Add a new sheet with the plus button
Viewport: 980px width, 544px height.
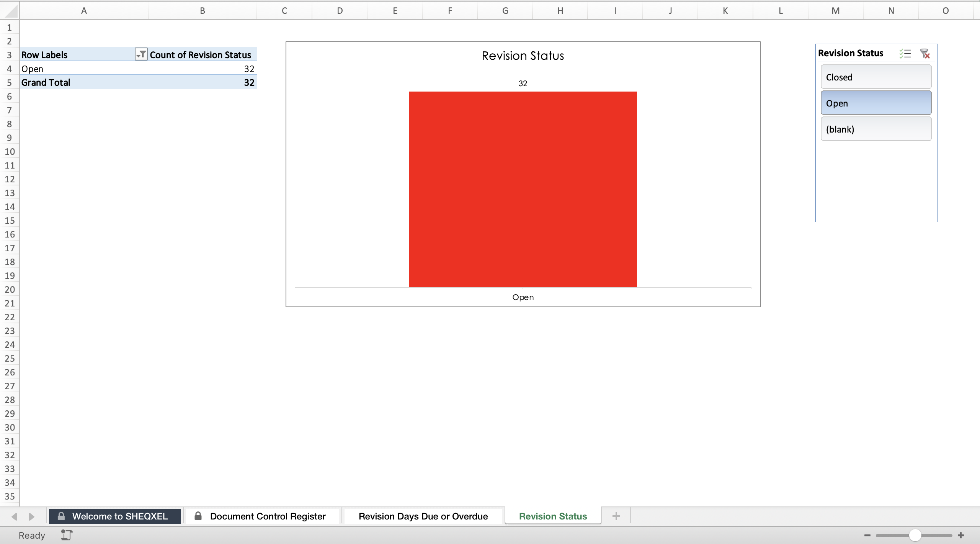(616, 516)
